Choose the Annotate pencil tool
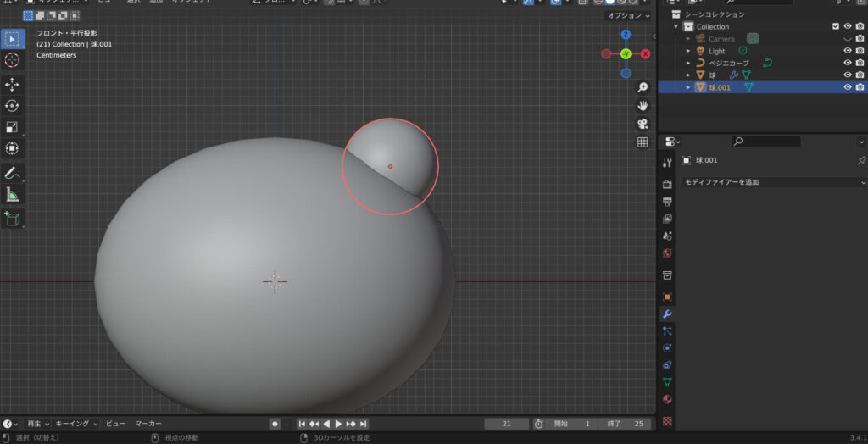The width and height of the screenshot is (868, 444). pyautogui.click(x=13, y=173)
